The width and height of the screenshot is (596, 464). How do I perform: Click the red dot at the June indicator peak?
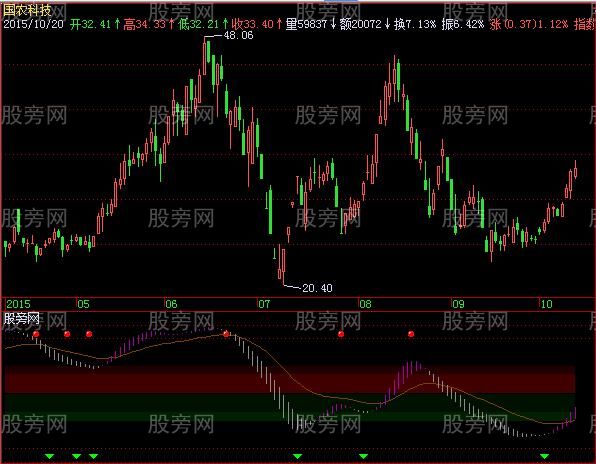click(x=227, y=334)
